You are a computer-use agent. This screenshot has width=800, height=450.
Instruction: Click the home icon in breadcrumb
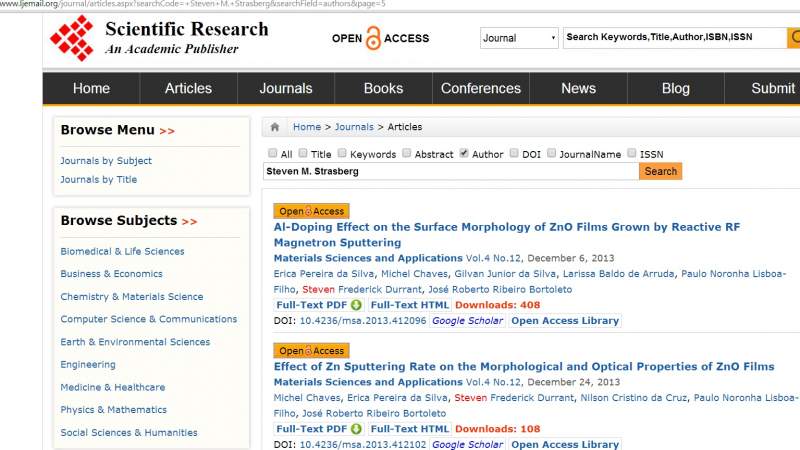[274, 127]
